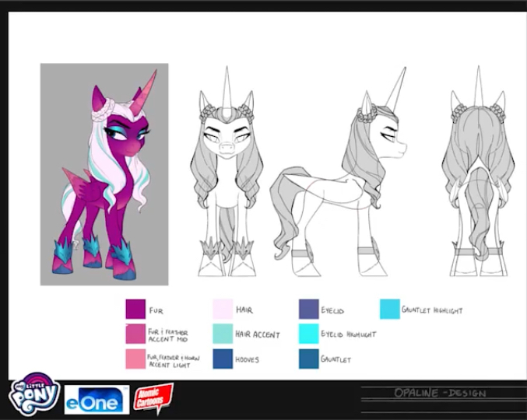The height and width of the screenshot is (420, 527).
Task: Click the 'Eyelid Highlight' label text
Action: click(348, 334)
